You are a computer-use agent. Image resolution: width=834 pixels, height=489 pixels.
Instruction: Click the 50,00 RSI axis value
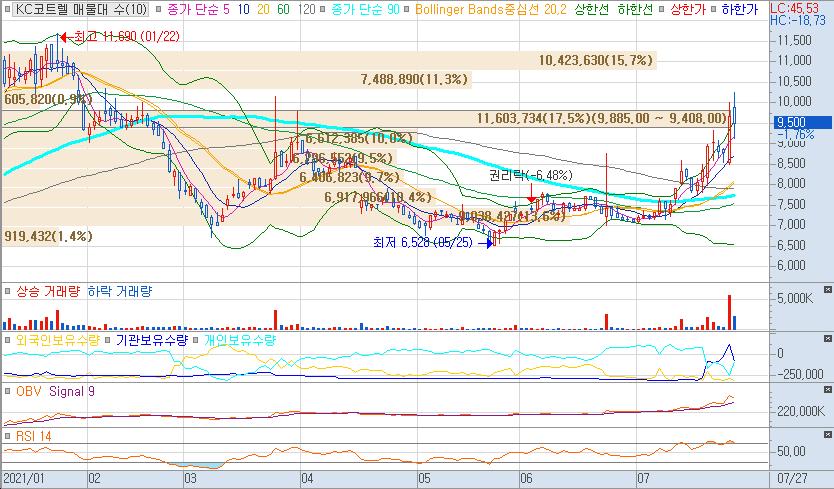[x=791, y=451]
